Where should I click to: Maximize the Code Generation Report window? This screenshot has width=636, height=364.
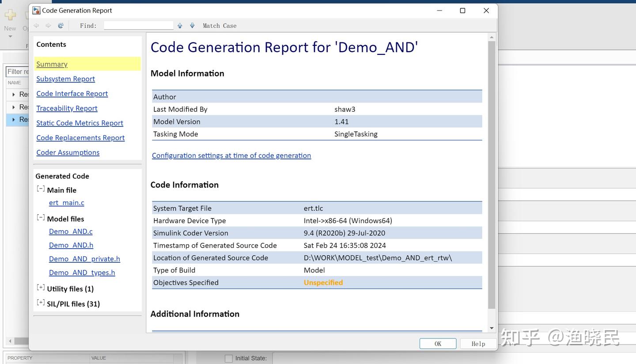coord(462,11)
